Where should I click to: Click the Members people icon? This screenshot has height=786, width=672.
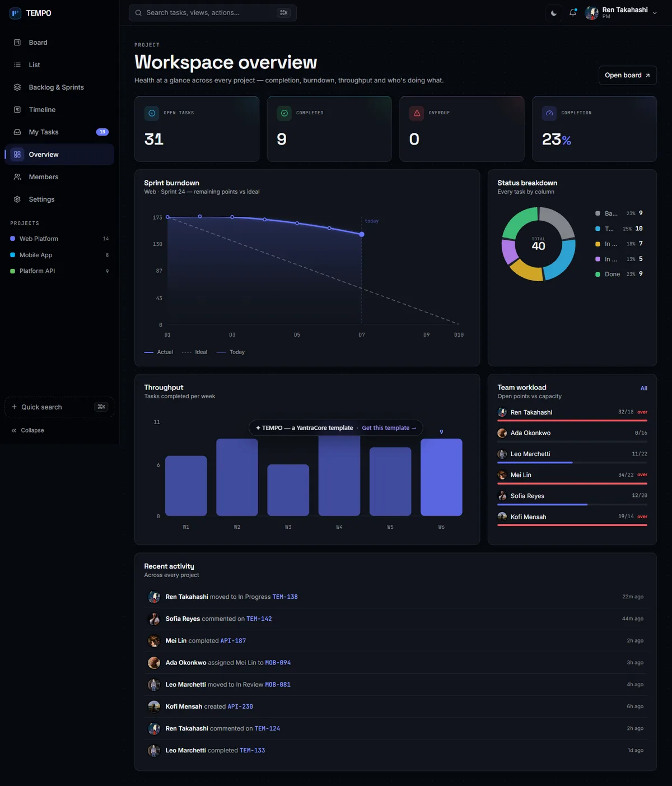point(17,177)
